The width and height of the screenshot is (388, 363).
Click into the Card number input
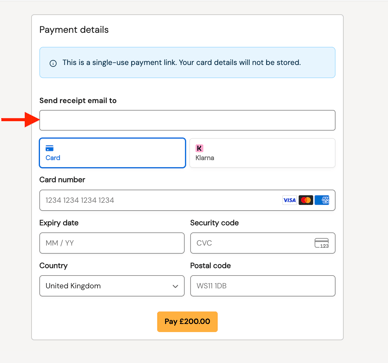187,200
